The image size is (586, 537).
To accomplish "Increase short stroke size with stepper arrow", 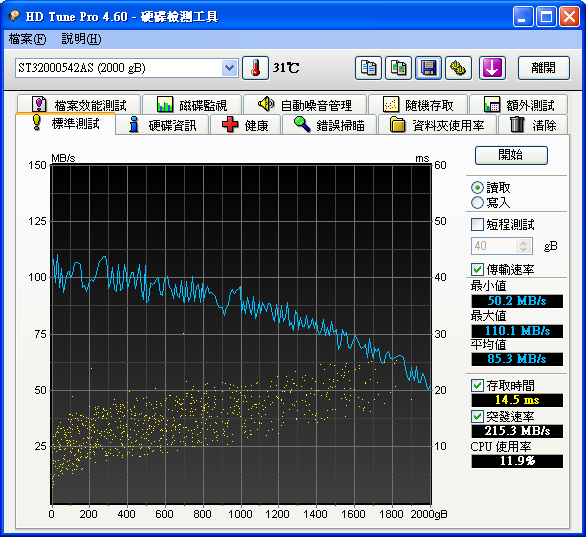I will tap(524, 243).
